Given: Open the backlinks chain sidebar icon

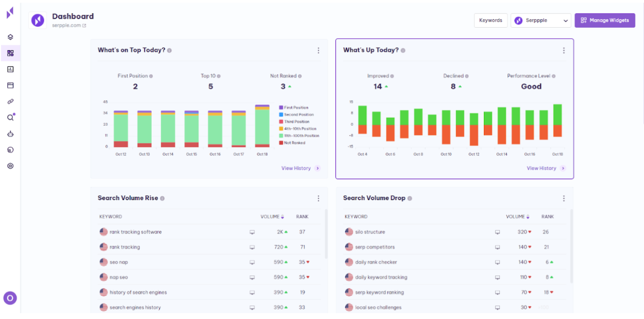Looking at the screenshot, I should pyautogui.click(x=10, y=101).
